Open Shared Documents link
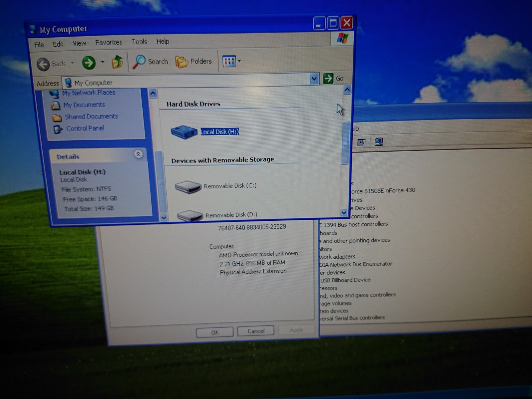 (91, 116)
